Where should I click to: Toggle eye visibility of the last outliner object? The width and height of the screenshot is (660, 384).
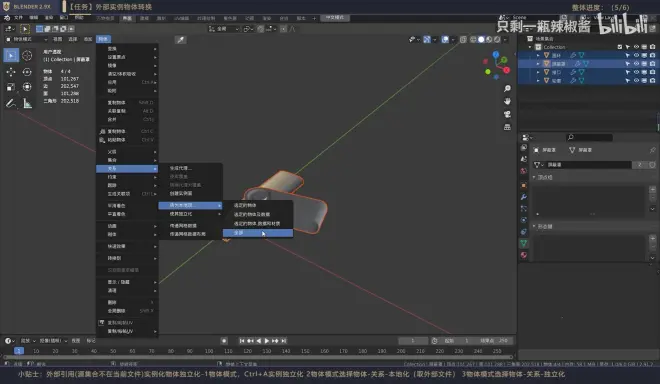(636, 80)
